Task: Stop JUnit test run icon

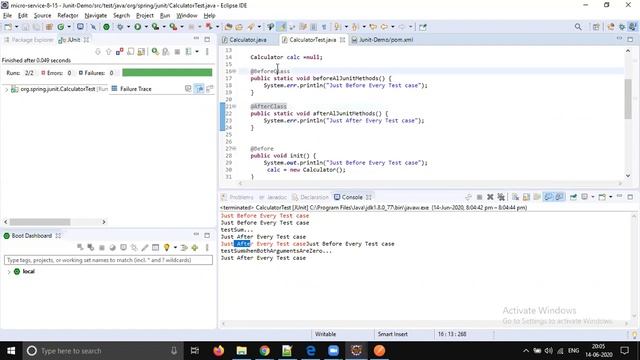Action: click(x=177, y=52)
